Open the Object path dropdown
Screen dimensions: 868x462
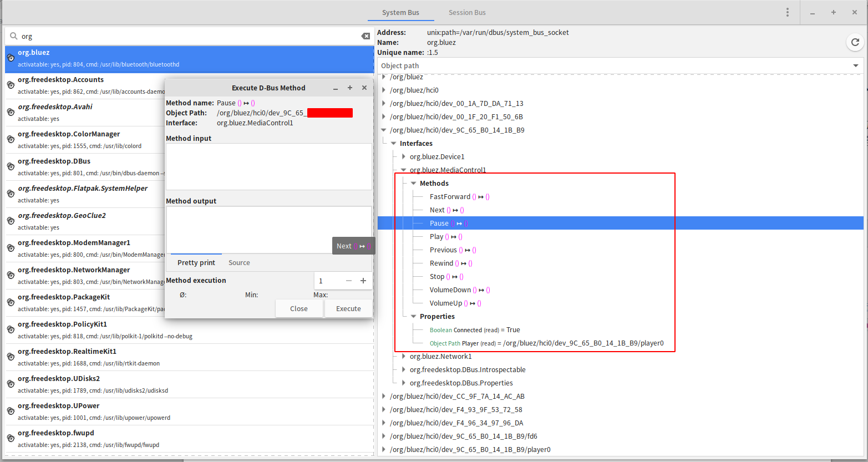coord(855,65)
